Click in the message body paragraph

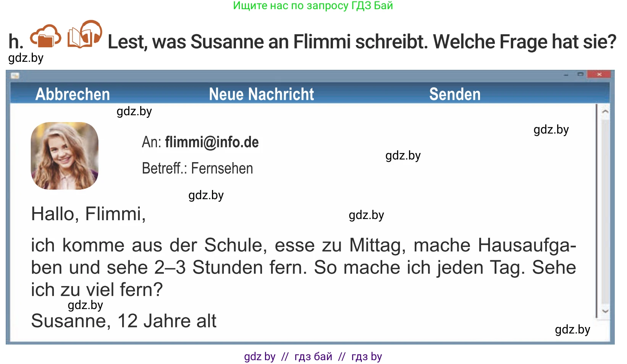(x=303, y=267)
